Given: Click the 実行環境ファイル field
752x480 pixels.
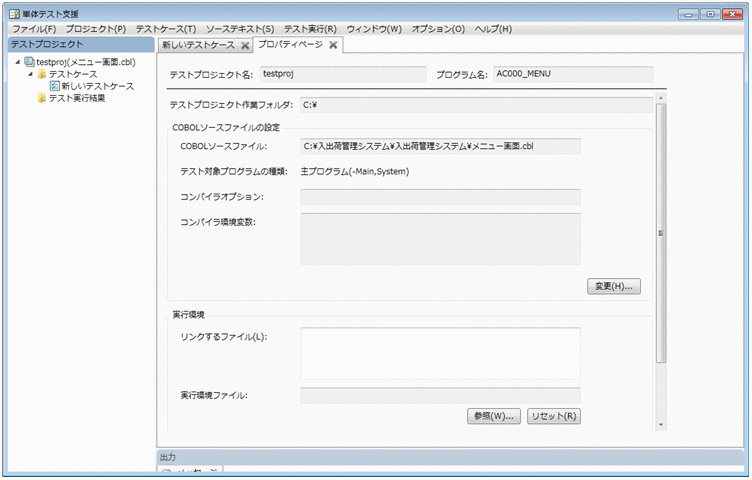Looking at the screenshot, I should (440, 395).
